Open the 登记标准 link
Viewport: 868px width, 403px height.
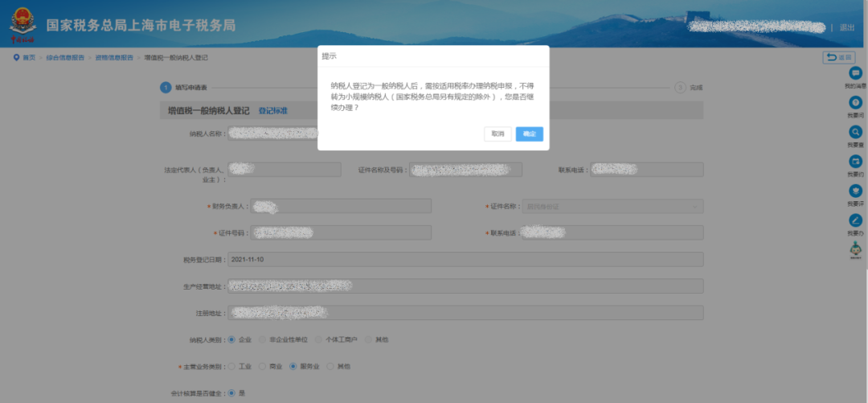272,110
